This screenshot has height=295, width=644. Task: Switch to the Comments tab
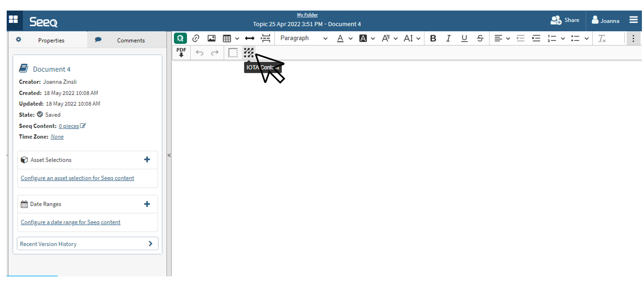pos(127,40)
